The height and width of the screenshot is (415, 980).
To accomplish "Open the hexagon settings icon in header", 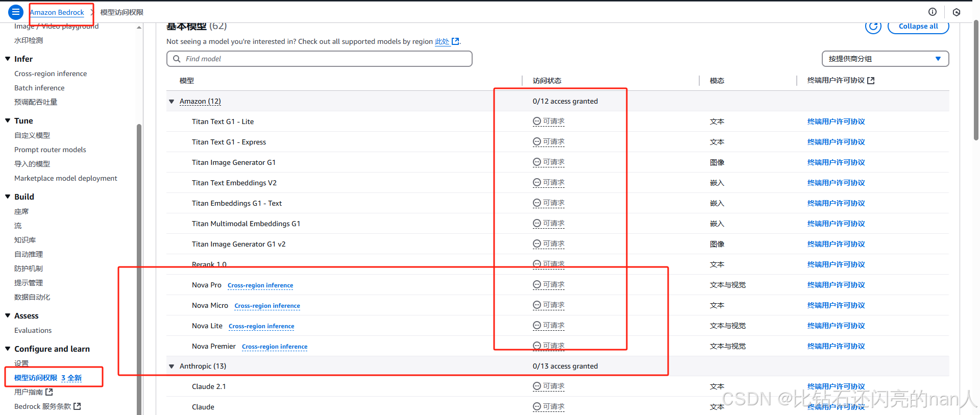I will click(x=957, y=12).
